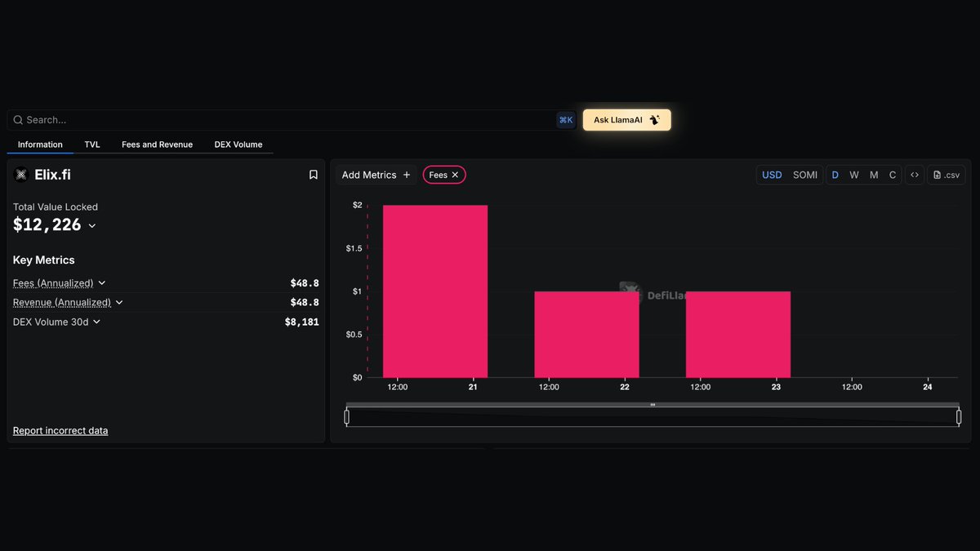Set chart interval to weekly (W)
This screenshot has width=980, height=551.
pyautogui.click(x=854, y=175)
